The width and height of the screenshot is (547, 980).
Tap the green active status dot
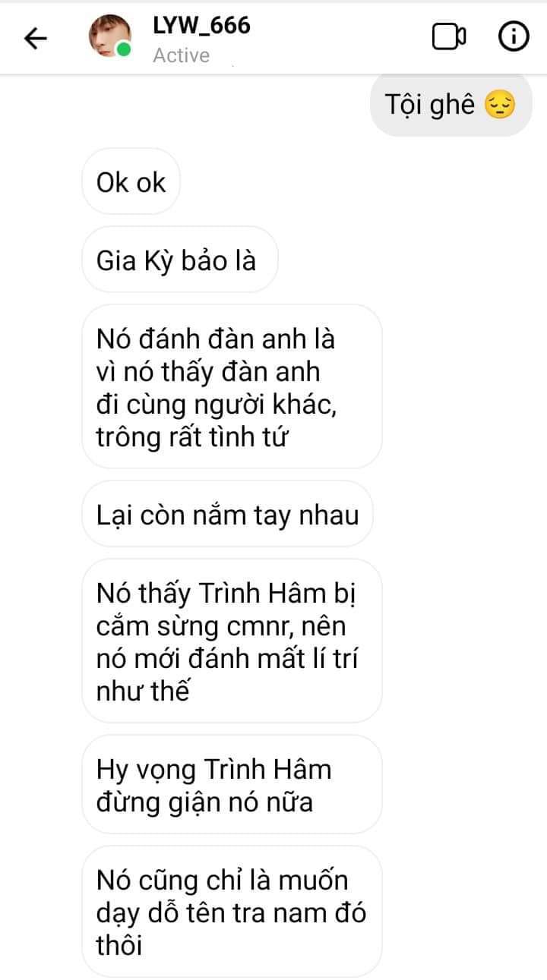click(123, 51)
